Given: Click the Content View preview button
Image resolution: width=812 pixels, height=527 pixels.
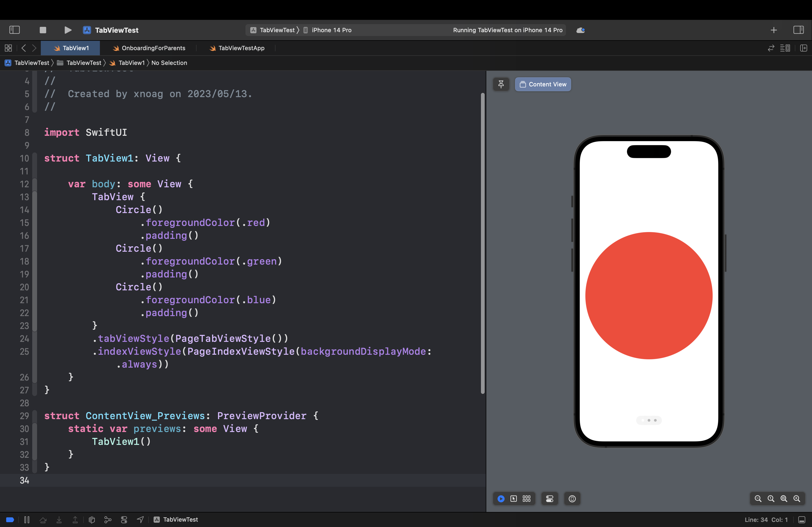Looking at the screenshot, I should 543,84.
